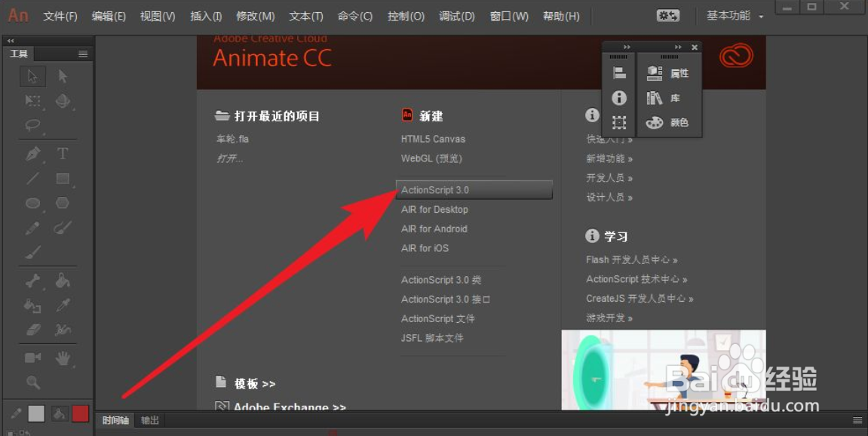Select the Hand tool
Image resolution: width=868 pixels, height=436 pixels.
pos(63,358)
